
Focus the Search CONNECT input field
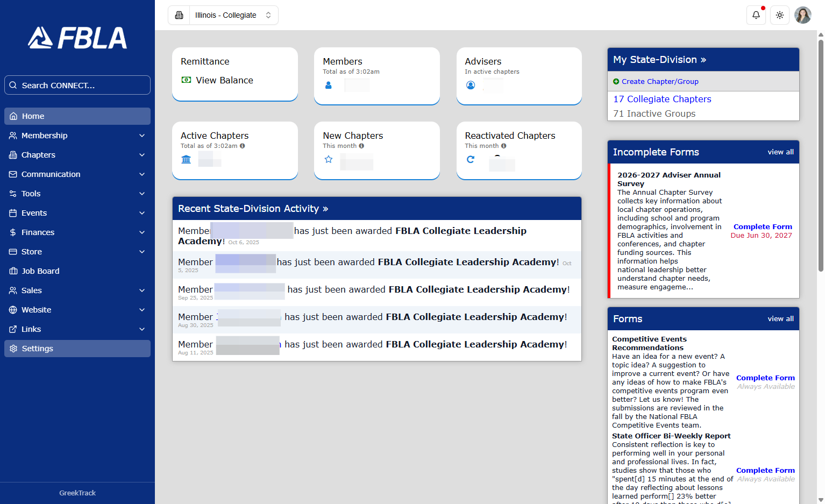77,85
